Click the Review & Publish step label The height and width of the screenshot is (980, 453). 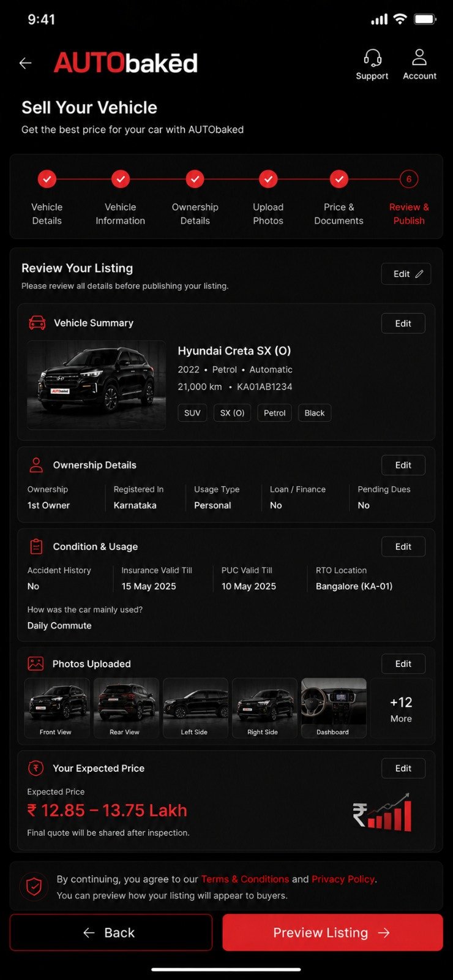409,214
